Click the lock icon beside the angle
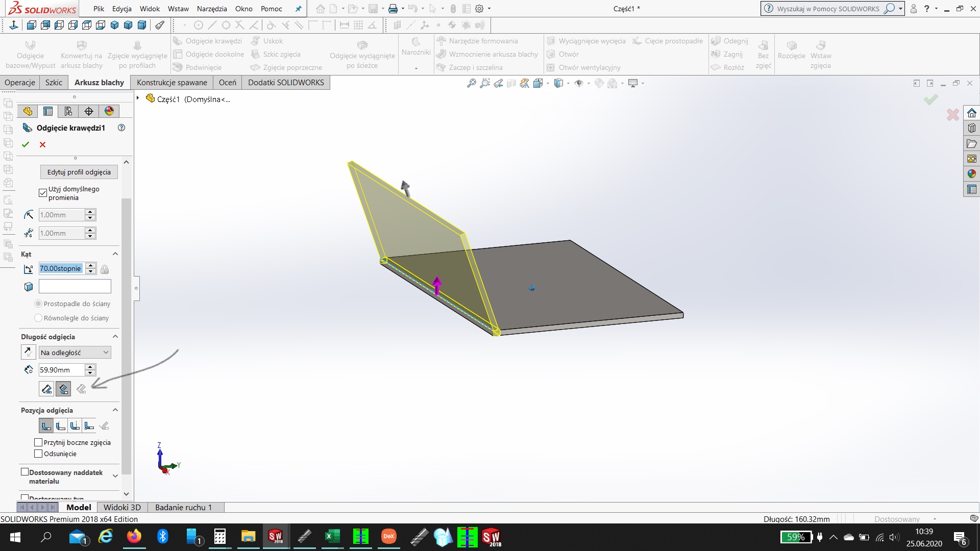The width and height of the screenshot is (980, 551). click(105, 269)
